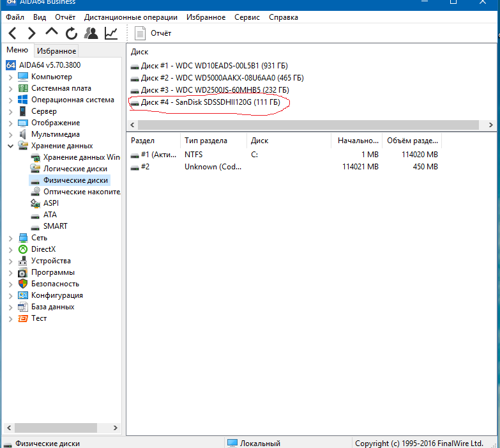Expand the DirectX tree node
The height and width of the screenshot is (448, 500).
10,250
